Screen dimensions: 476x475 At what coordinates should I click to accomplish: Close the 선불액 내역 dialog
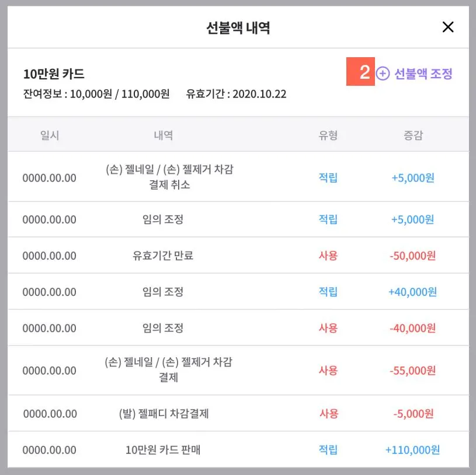tap(448, 27)
